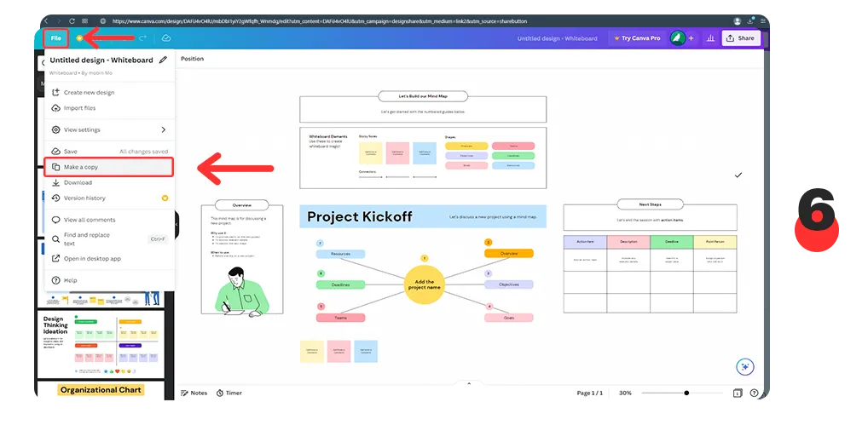
Task: Expand View settings submenu
Action: click(x=110, y=129)
